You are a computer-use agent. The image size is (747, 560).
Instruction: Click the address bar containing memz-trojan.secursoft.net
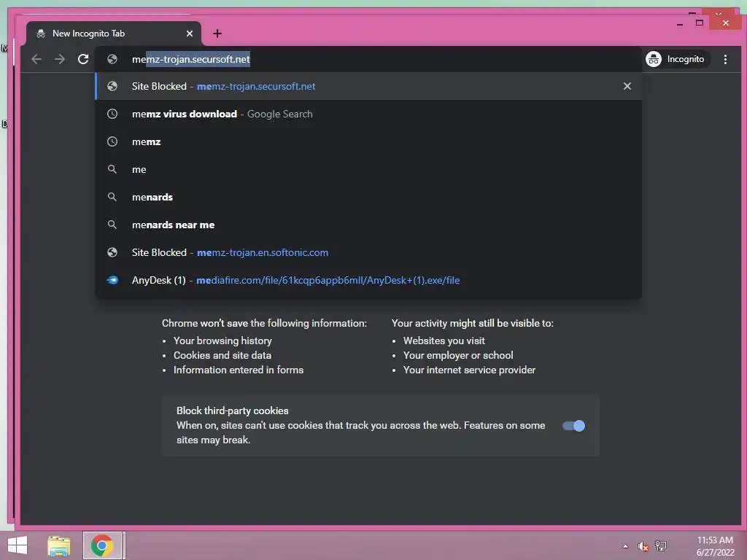click(368, 59)
